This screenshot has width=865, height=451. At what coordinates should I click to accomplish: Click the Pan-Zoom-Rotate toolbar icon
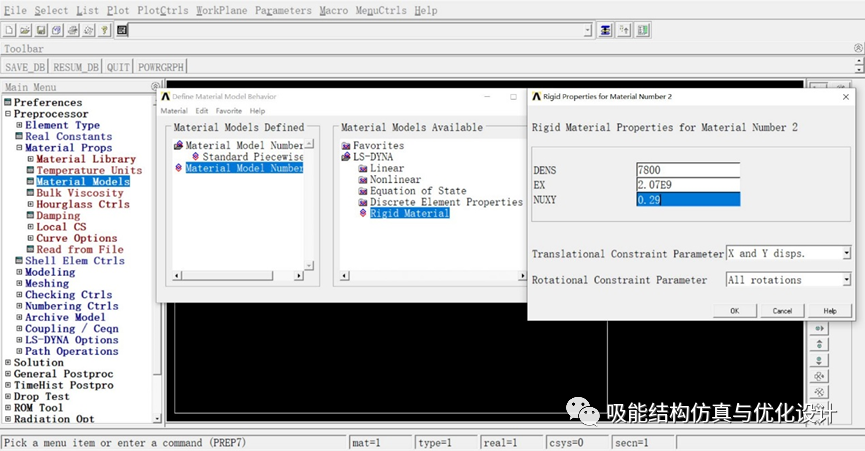coord(57,30)
